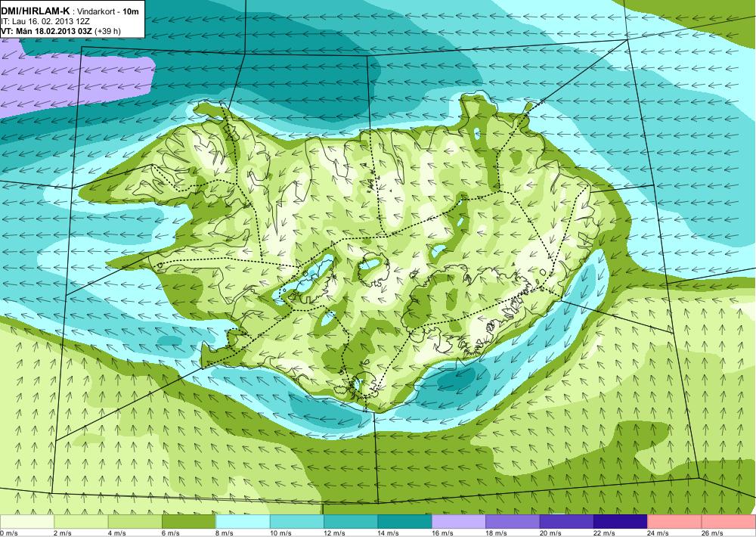This screenshot has height=537, width=756.
Task: Click the 'DMI/HIRLAM-K' model title
Action: click(x=36, y=10)
